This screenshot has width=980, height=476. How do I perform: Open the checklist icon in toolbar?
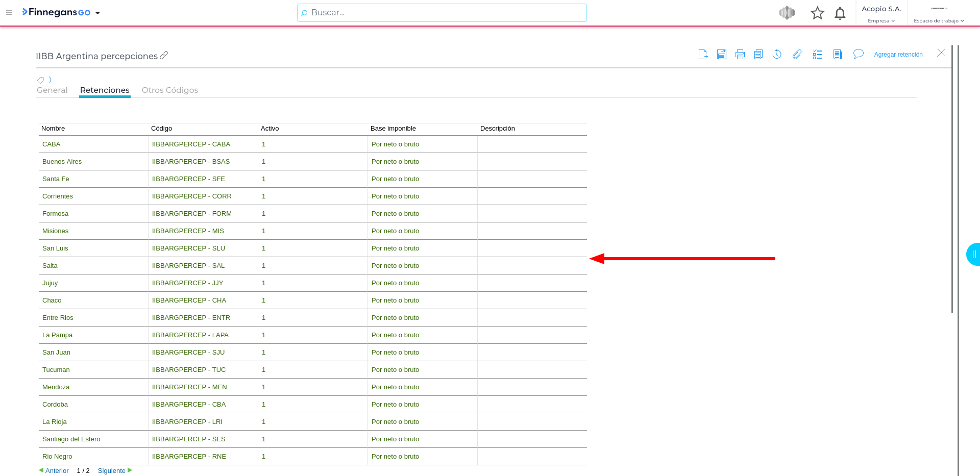point(818,55)
